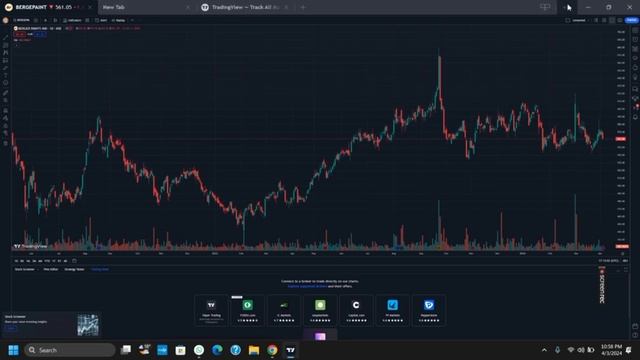
Task: Open go-to-date calendar icon
Action: click(x=74, y=260)
